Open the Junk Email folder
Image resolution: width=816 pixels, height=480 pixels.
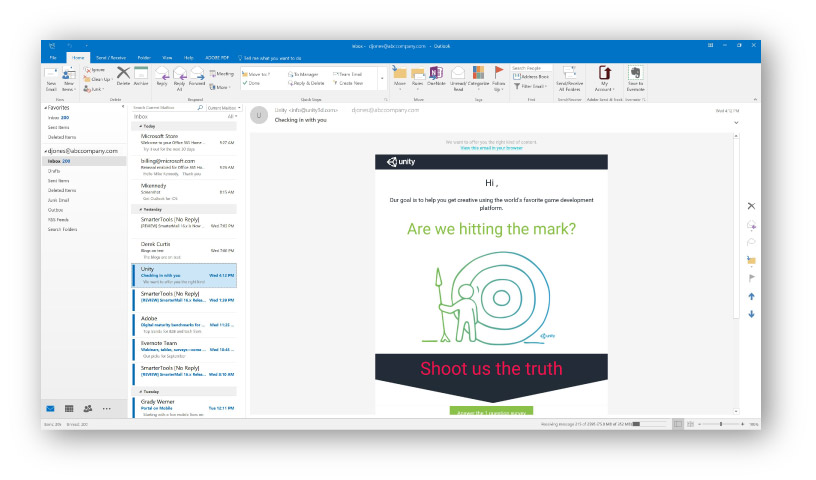pos(58,200)
